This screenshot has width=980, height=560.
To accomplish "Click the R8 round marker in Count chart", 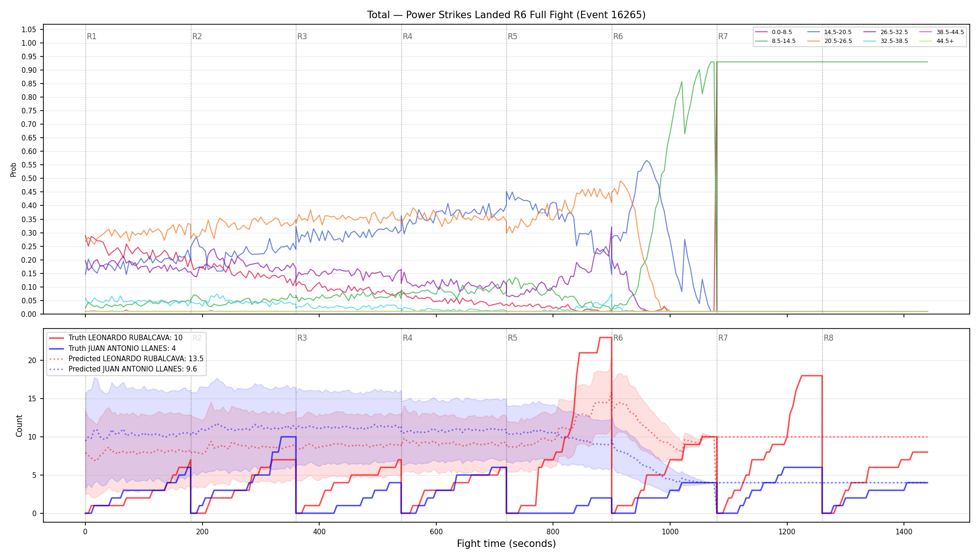I will point(828,338).
